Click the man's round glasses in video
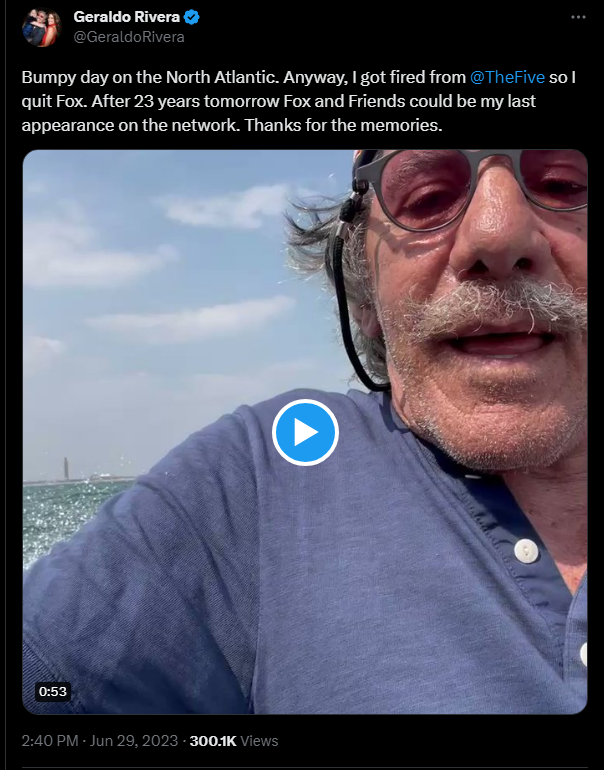The image size is (604, 770). [x=471, y=189]
